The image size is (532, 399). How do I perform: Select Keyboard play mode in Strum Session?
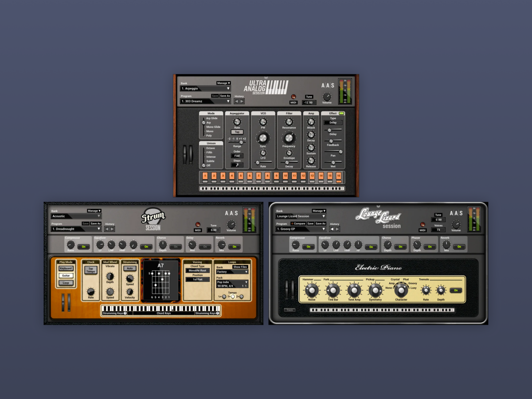click(66, 268)
